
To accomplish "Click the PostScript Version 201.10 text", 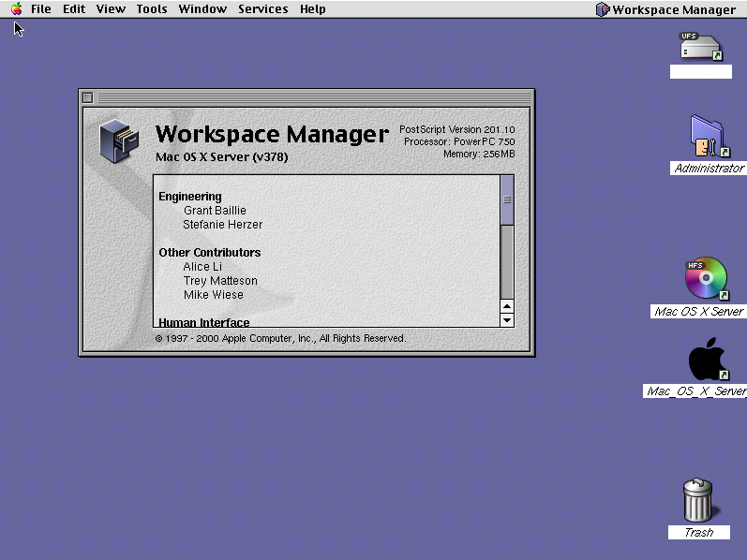I will (x=456, y=129).
